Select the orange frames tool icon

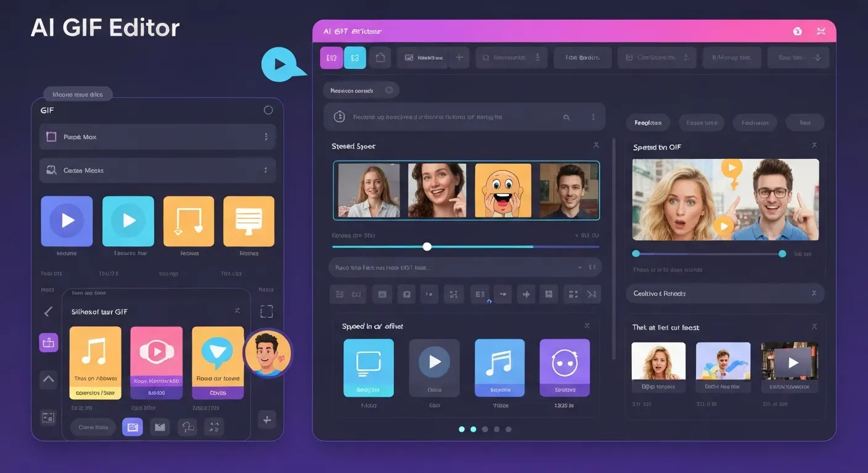pyautogui.click(x=189, y=220)
